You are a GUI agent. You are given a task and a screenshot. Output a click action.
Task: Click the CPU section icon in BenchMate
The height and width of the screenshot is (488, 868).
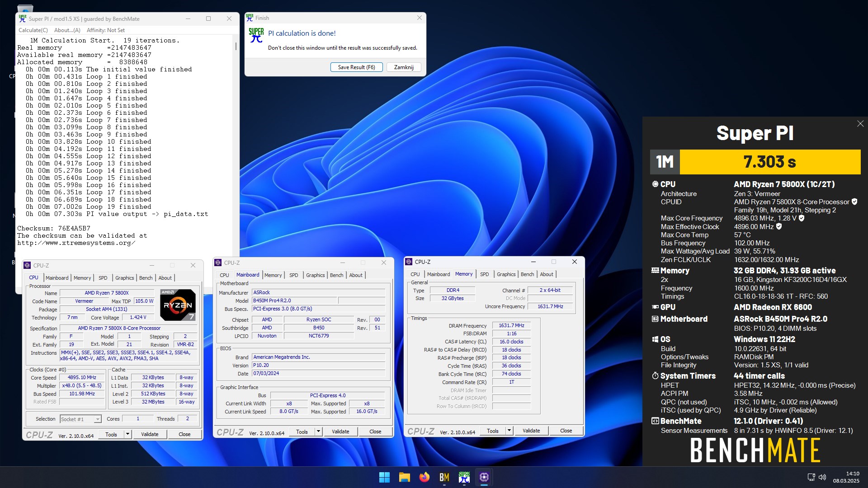tap(655, 184)
